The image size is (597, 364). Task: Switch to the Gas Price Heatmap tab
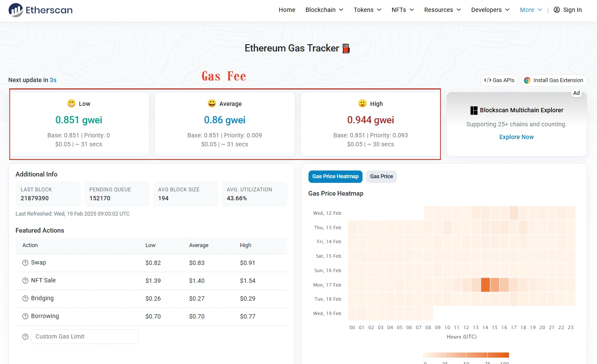[x=335, y=176]
